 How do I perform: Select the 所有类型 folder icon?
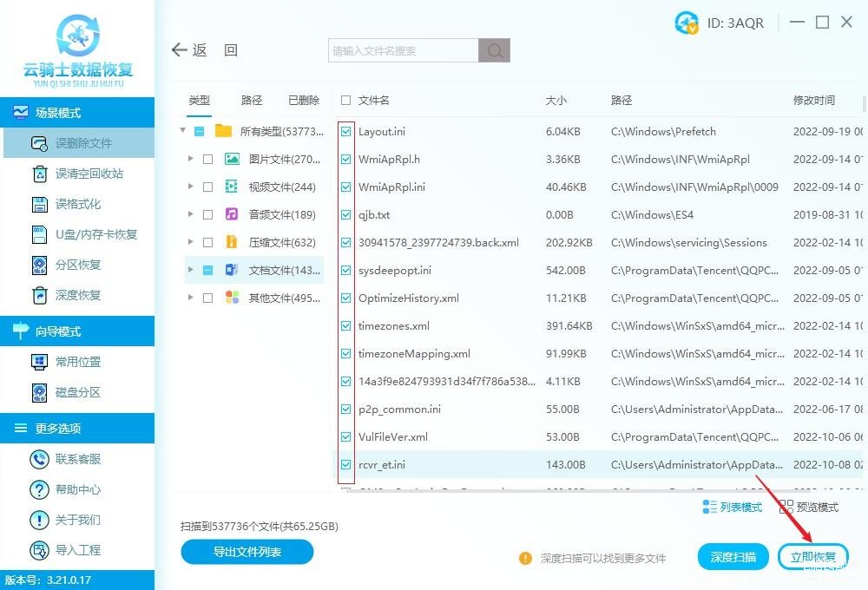pos(224,131)
